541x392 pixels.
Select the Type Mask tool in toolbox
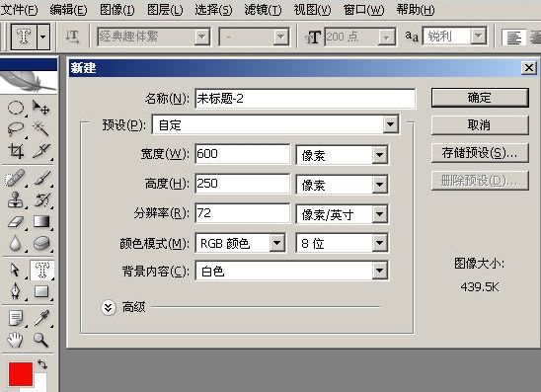click(41, 270)
